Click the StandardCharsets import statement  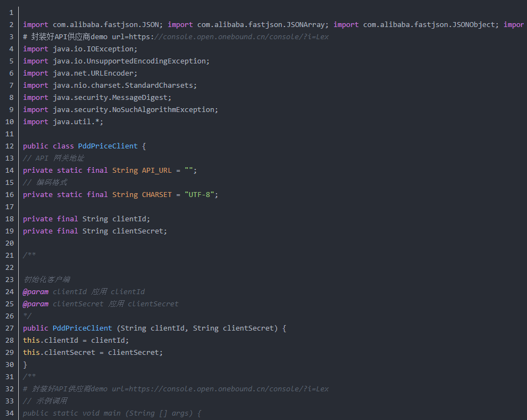click(x=110, y=85)
